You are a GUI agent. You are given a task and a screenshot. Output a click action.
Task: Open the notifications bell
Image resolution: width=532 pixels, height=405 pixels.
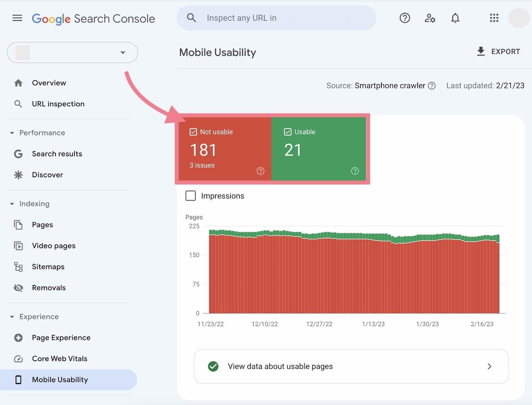pyautogui.click(x=455, y=18)
